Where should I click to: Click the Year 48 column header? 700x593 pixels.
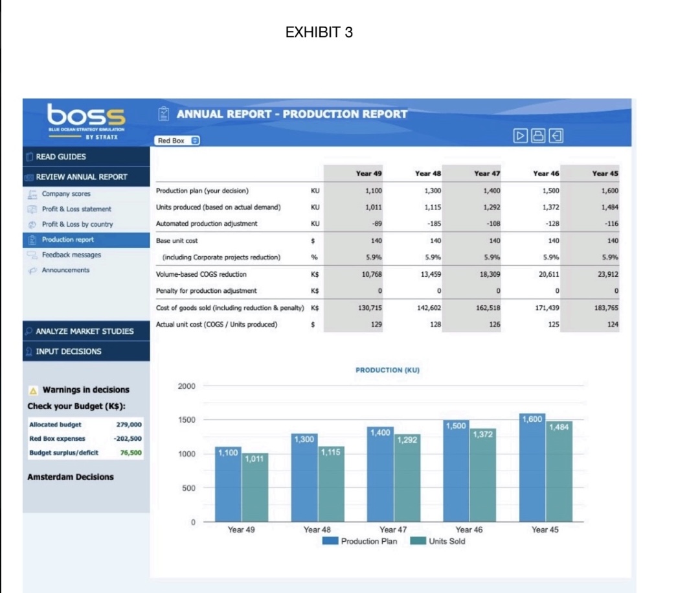pyautogui.click(x=427, y=174)
